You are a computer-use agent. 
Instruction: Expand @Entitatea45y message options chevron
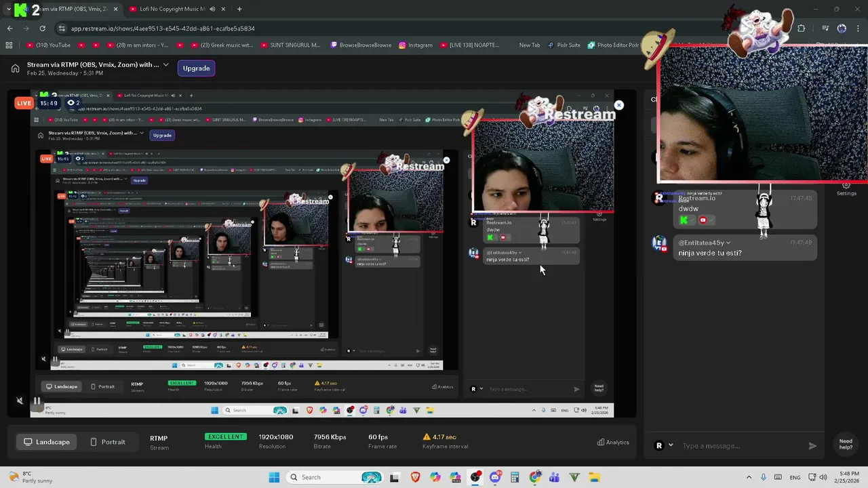(728, 243)
